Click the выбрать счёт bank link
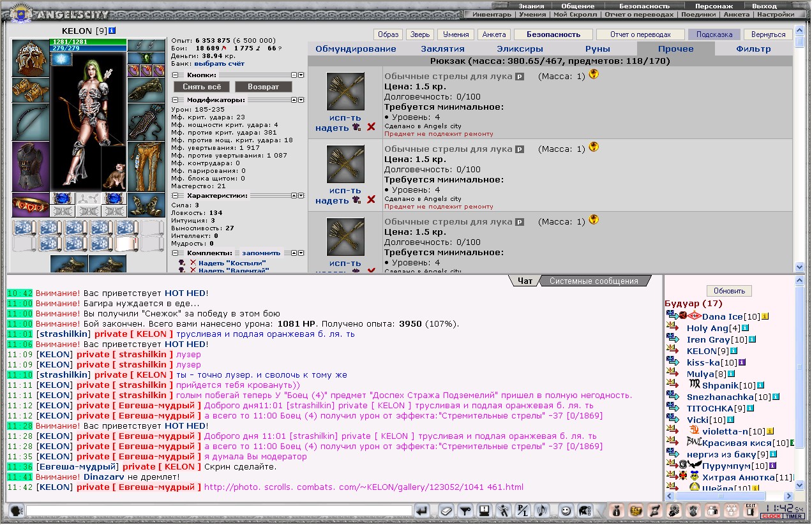The width and height of the screenshot is (812, 525). [x=219, y=64]
